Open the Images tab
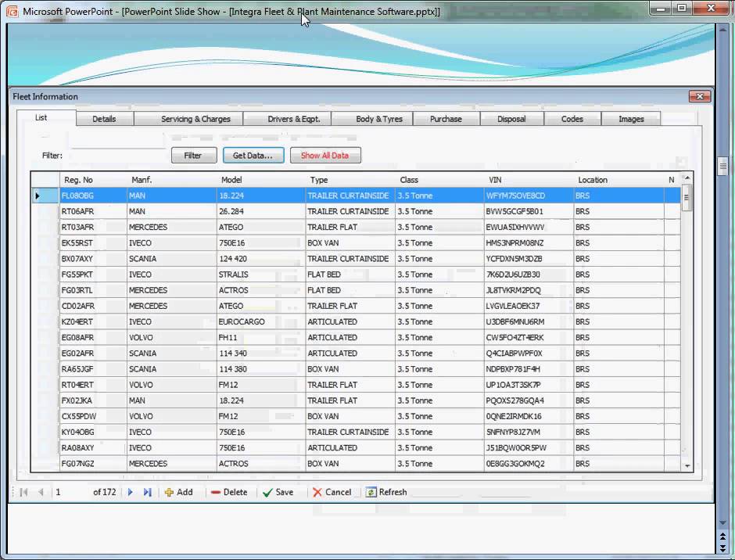735x560 pixels. pos(631,119)
